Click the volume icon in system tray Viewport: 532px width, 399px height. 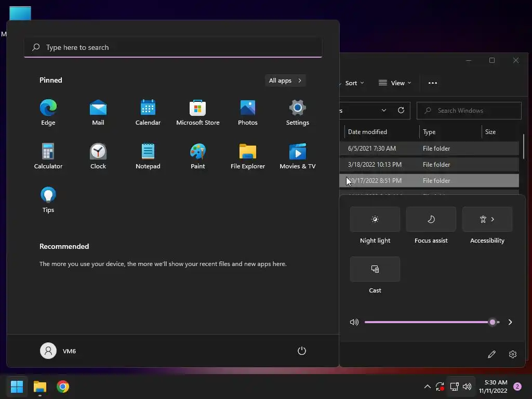coord(467,387)
